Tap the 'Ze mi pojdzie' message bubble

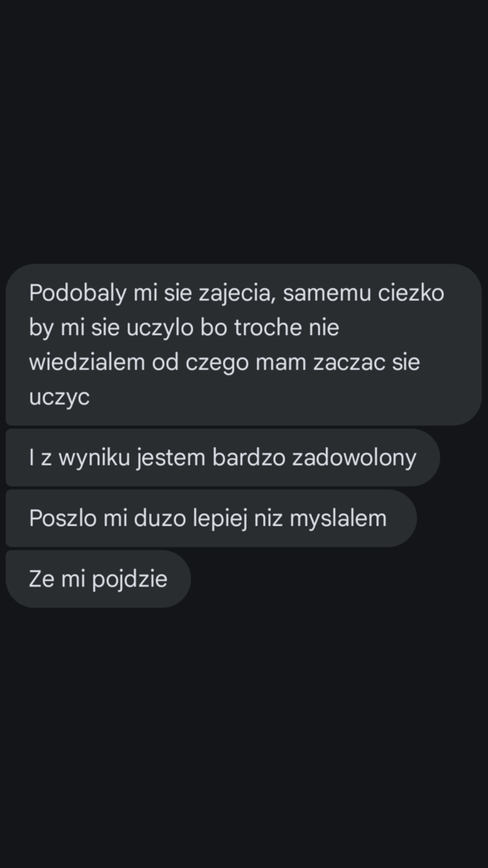(x=98, y=579)
